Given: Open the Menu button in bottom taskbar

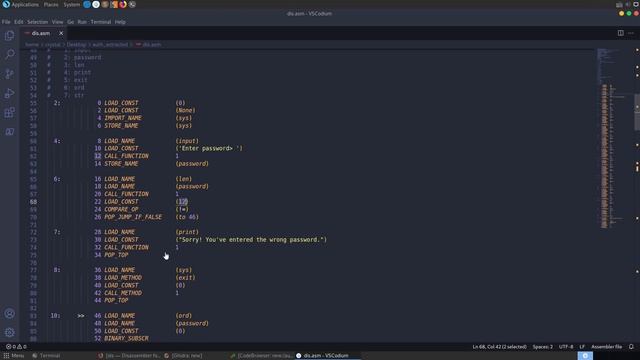Looking at the screenshot, I should click(14, 356).
